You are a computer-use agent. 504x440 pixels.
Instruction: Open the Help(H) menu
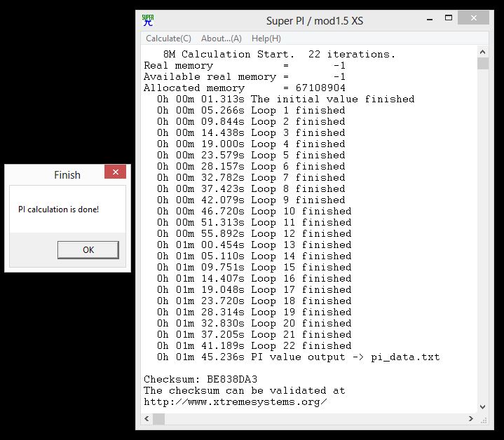pos(266,39)
